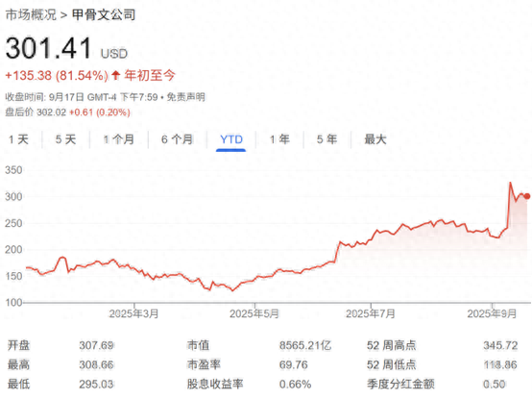Click the 最高 value 308.66
The width and height of the screenshot is (532, 399).
[96, 364]
